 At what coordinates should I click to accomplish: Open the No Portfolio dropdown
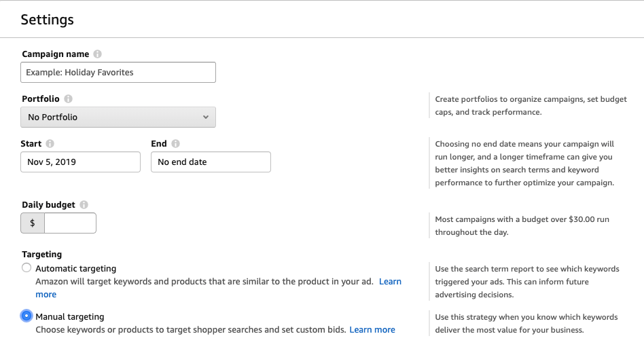(x=118, y=117)
